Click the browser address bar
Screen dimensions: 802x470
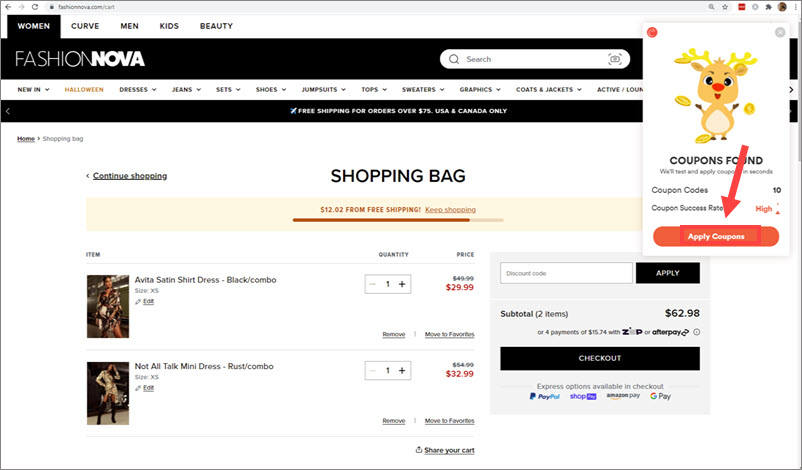[x=376, y=7]
